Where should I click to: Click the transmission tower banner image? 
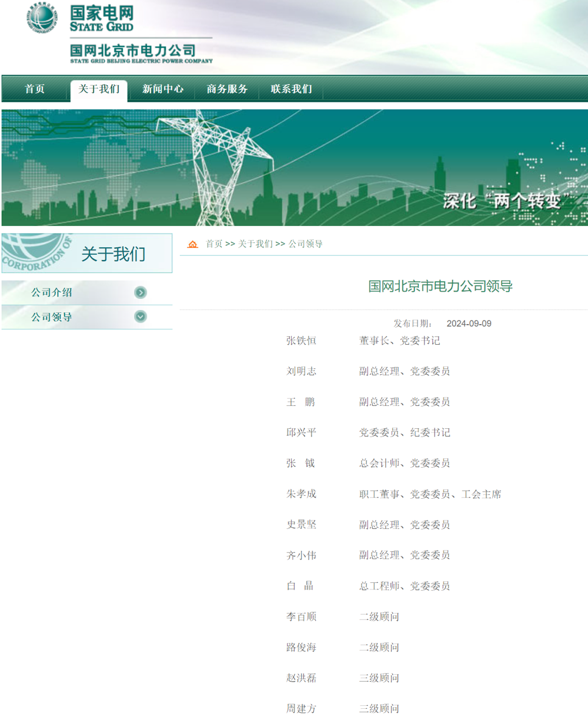coord(295,168)
